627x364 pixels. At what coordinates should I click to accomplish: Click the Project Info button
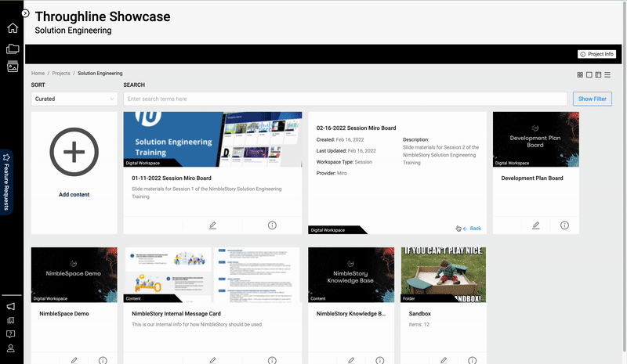pyautogui.click(x=596, y=54)
